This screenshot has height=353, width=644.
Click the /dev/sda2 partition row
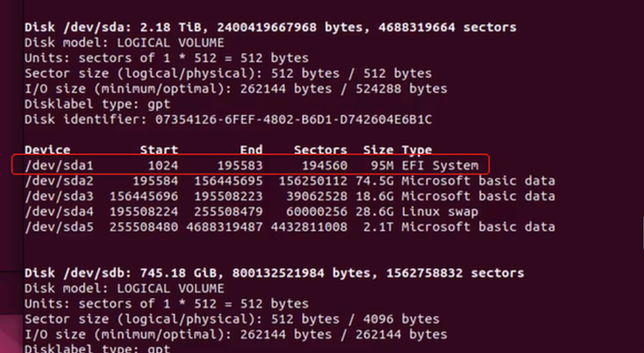point(290,180)
